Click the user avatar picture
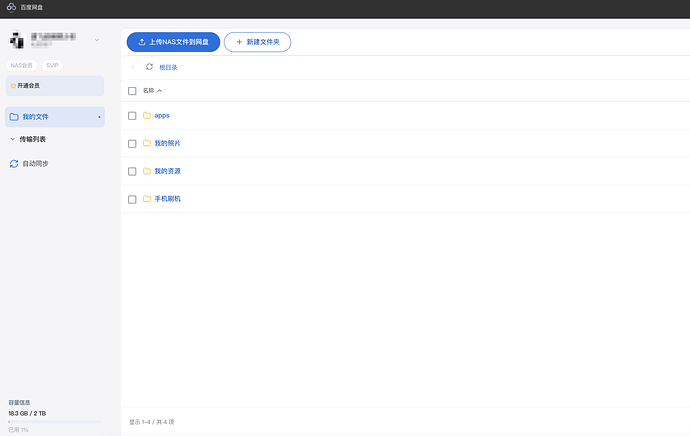Screen dimensions: 690x436 pos(17,40)
